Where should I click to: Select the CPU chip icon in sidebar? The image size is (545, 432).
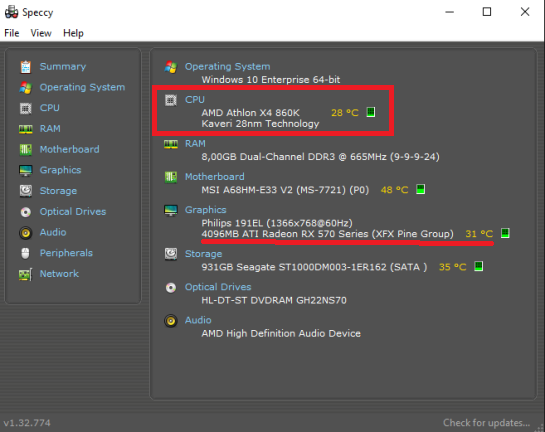click(25, 108)
